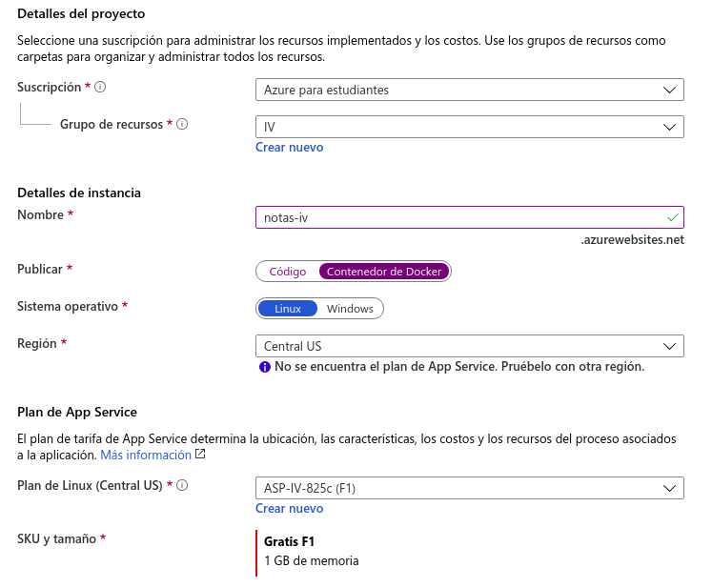Show info tooltip beside Plan de Linux label
This screenshot has height=588, width=712.
pos(182,485)
